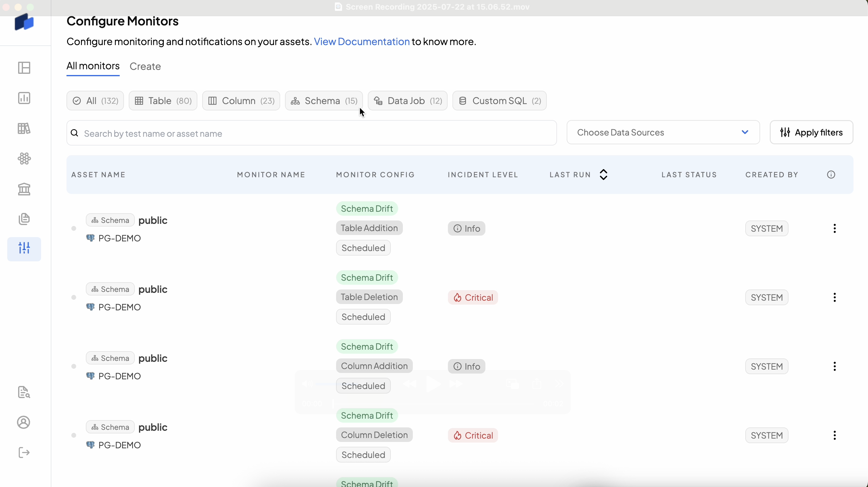
Task: Open the user profile sidebar icon
Action: pyautogui.click(x=24, y=422)
